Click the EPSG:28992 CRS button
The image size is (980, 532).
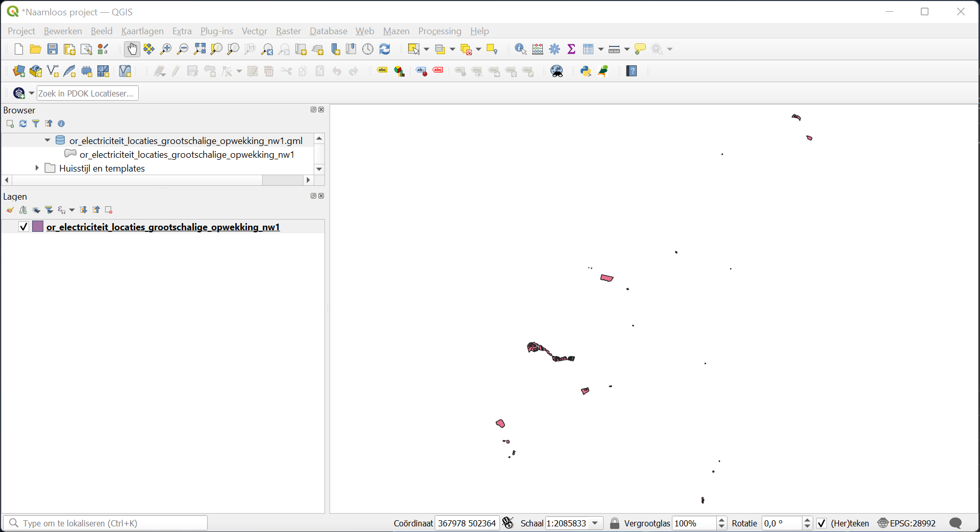(x=907, y=523)
